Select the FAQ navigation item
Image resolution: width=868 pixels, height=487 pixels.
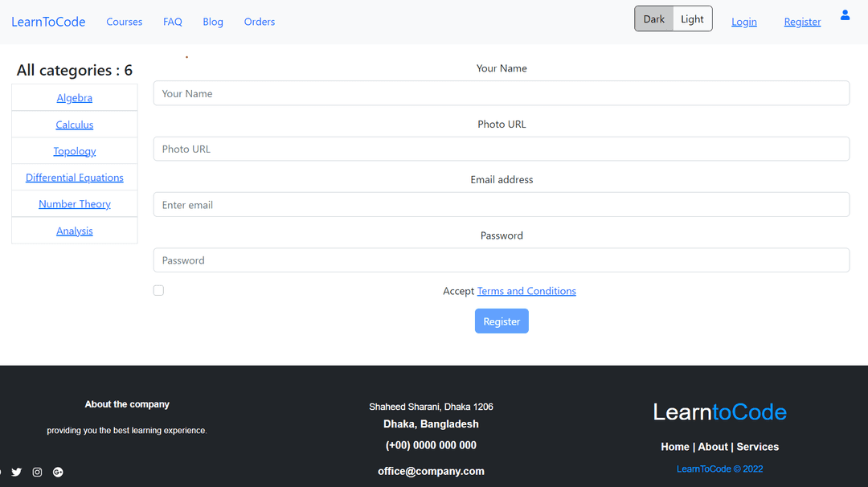tap(172, 22)
